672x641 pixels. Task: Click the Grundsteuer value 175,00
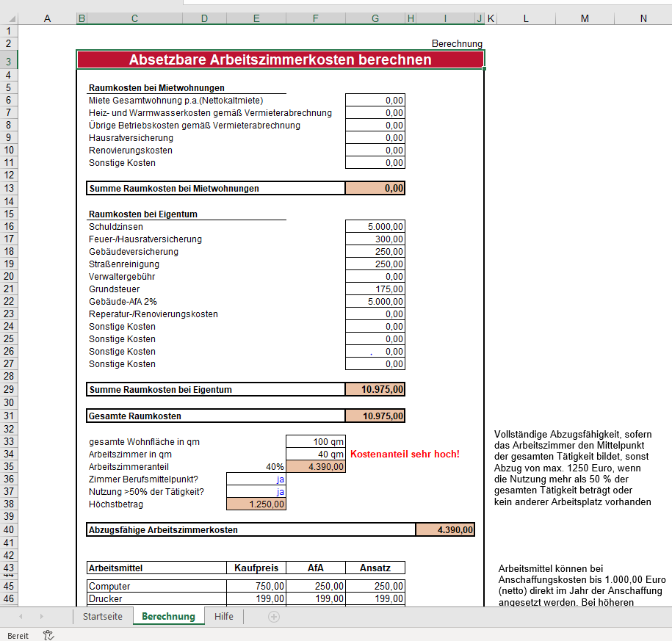(375, 289)
